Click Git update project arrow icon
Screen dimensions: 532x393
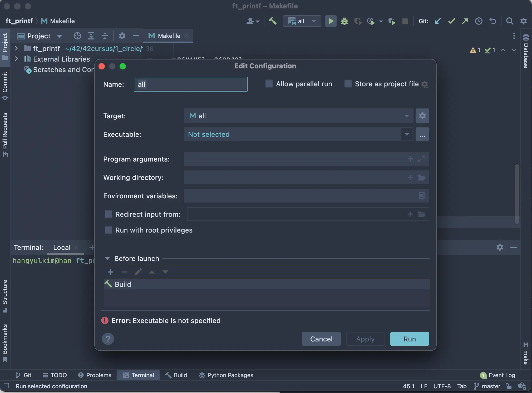[438, 21]
